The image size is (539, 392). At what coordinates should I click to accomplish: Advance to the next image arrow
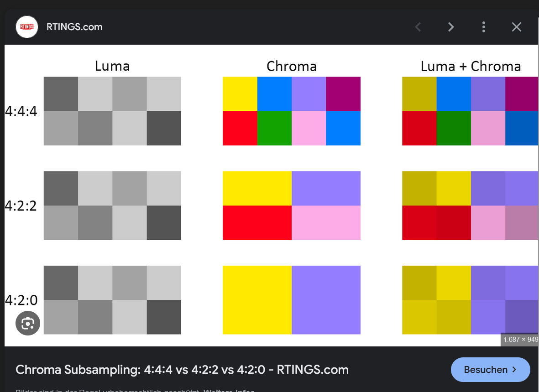(x=450, y=27)
